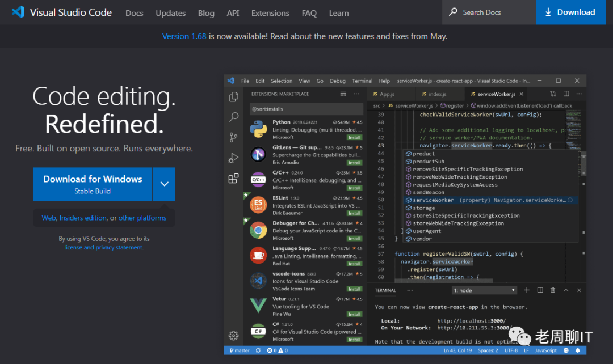Install the Vetur extension
Viewport: 613px width, 364px height.
tap(354, 314)
